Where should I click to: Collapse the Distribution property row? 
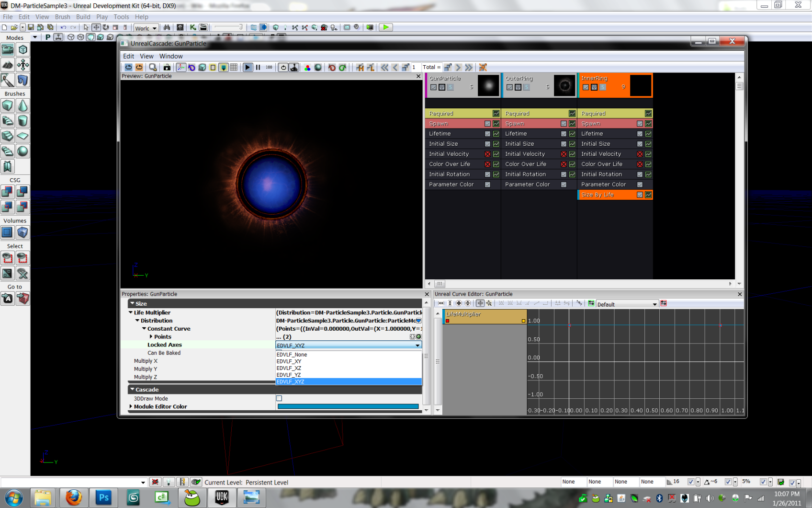coord(137,321)
